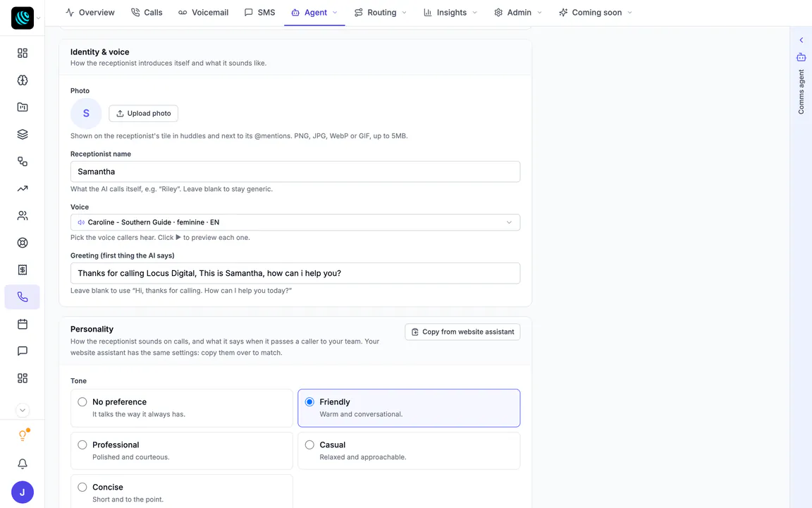Open the Insights menu dropdown
The image size is (812, 508).
tap(450, 13)
